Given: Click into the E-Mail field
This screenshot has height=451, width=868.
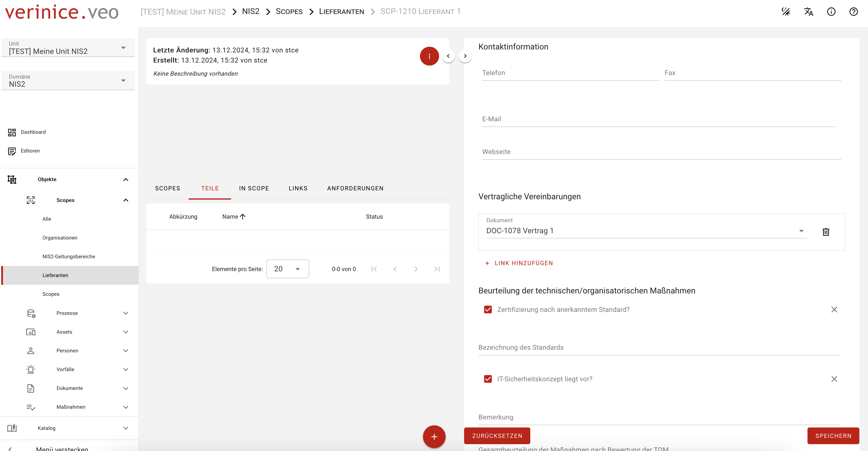Looking at the screenshot, I should coord(658,119).
